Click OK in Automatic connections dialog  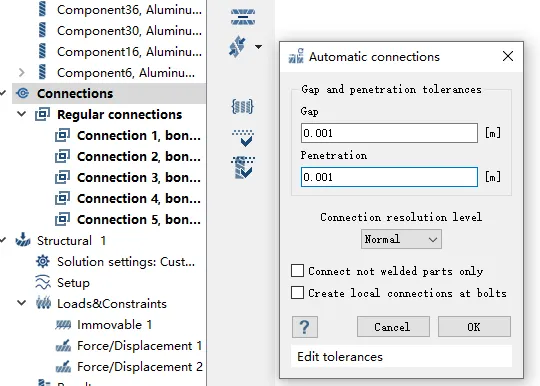474,326
